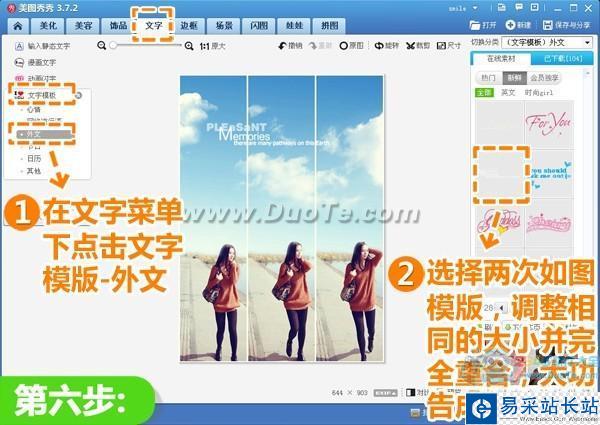
Task: Switch to 已下载 tab
Action: tap(562, 59)
